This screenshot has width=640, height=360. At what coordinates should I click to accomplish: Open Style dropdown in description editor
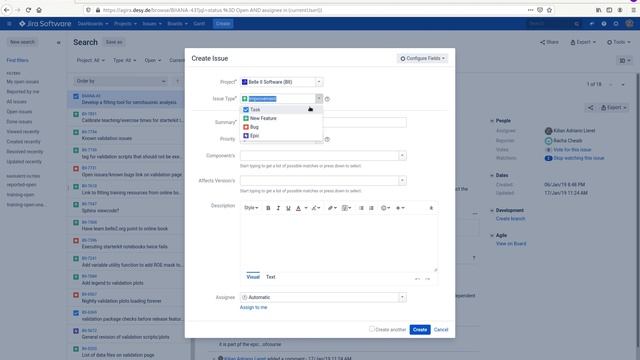click(x=251, y=208)
